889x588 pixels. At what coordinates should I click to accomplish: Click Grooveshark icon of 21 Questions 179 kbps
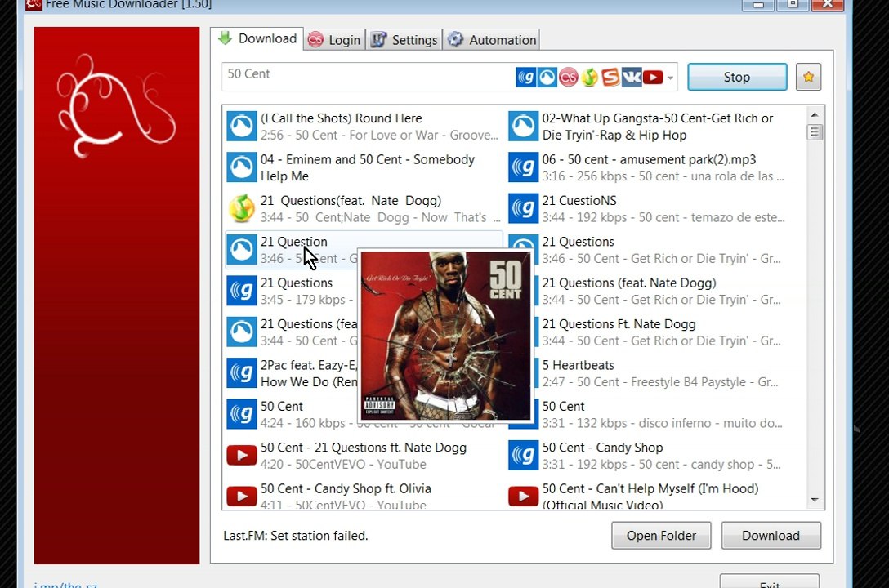click(242, 292)
